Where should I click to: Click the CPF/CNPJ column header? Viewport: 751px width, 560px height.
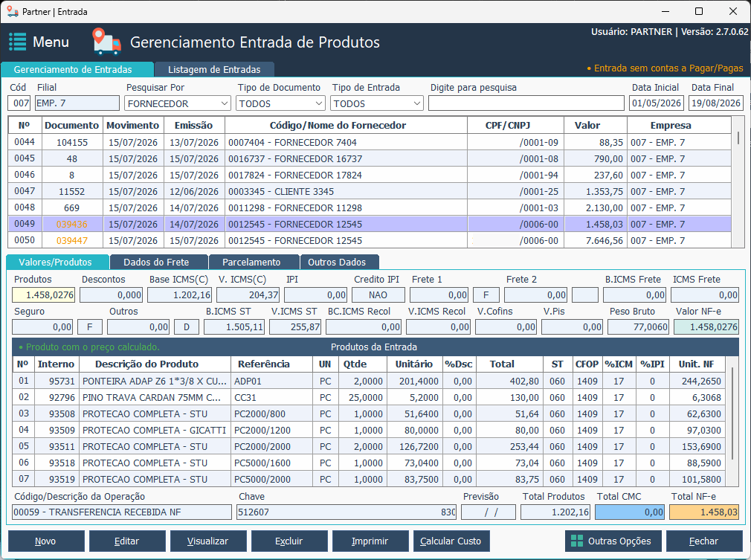coord(515,126)
